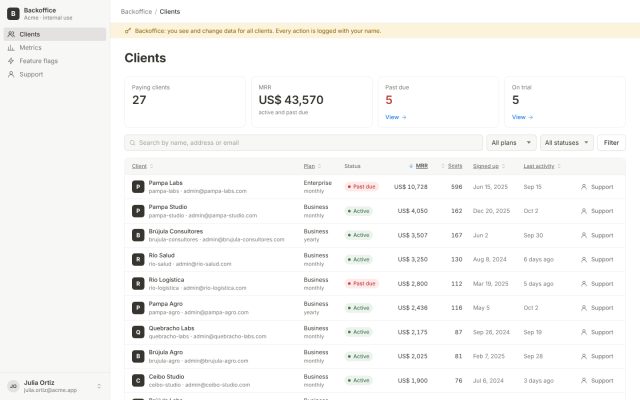
Task: Click the Ceibo Studio avatar icon
Action: (x=138, y=380)
